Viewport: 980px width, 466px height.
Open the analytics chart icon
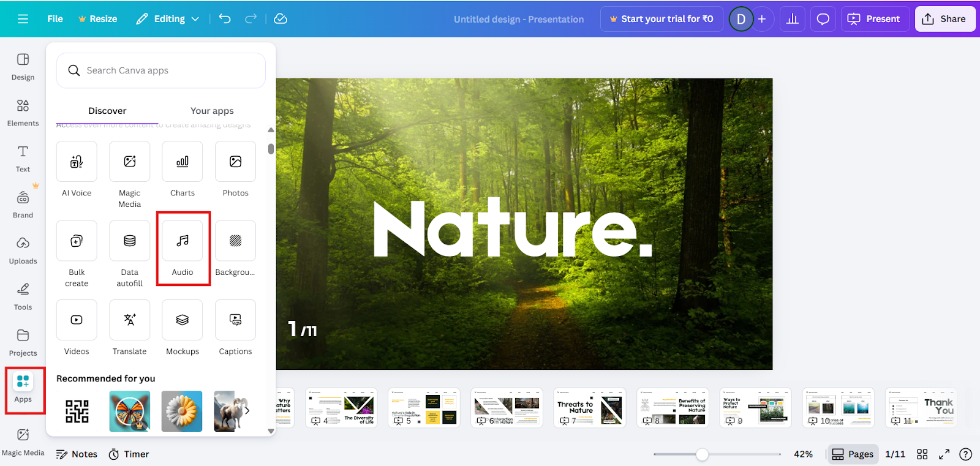point(793,19)
